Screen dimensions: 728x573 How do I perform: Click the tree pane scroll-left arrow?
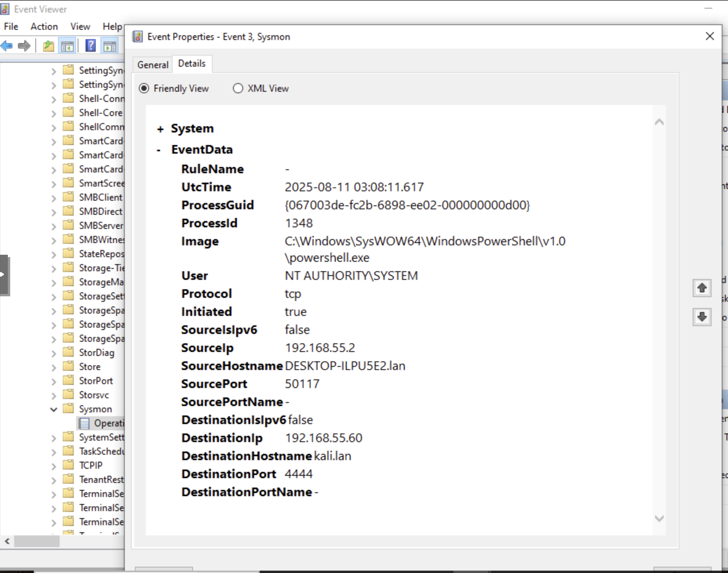click(x=7, y=541)
